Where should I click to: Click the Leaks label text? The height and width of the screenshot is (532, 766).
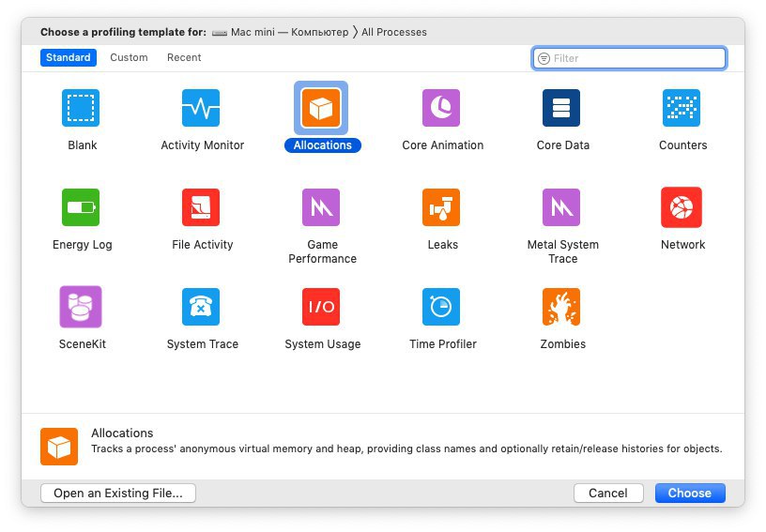443,245
